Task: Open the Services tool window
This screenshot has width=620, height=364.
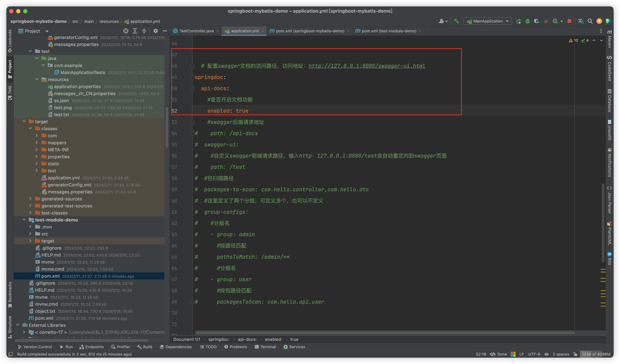Action: point(294,347)
